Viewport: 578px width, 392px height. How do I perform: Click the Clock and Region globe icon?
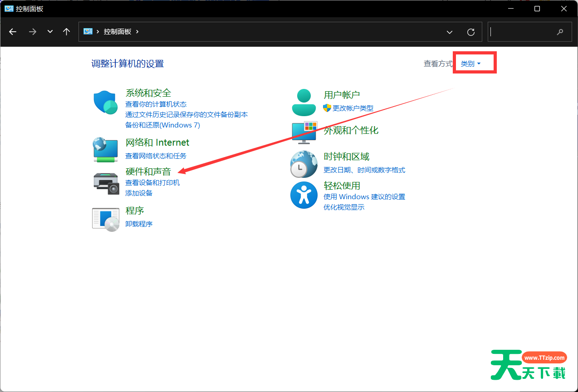pyautogui.click(x=304, y=164)
